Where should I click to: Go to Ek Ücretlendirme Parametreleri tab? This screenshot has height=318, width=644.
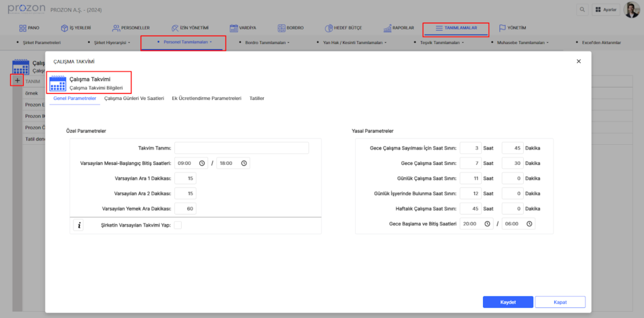click(206, 99)
